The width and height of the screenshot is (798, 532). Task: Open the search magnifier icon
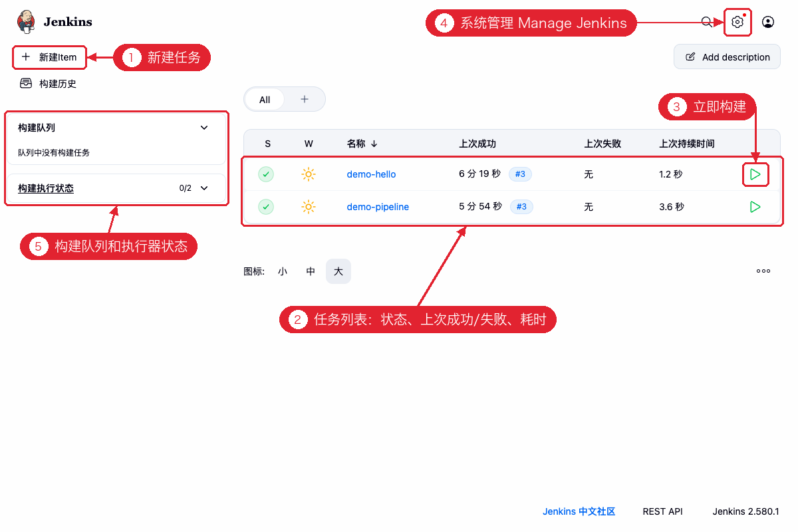[707, 22]
